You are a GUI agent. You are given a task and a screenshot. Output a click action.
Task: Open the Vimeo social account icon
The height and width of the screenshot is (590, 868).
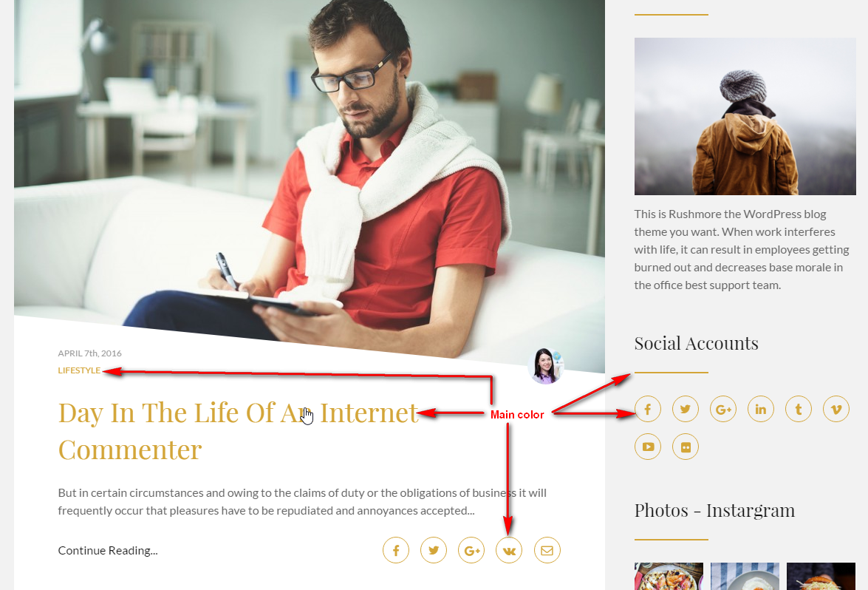point(836,410)
